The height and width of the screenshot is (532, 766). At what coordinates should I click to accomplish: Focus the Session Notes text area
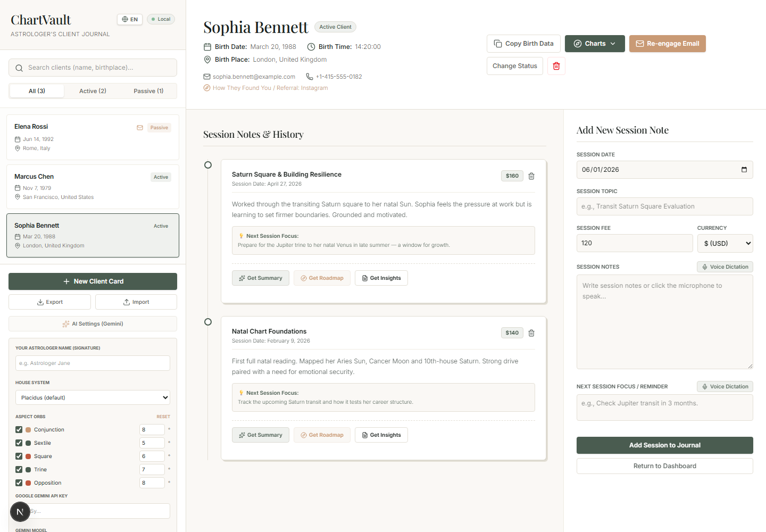[x=665, y=322]
